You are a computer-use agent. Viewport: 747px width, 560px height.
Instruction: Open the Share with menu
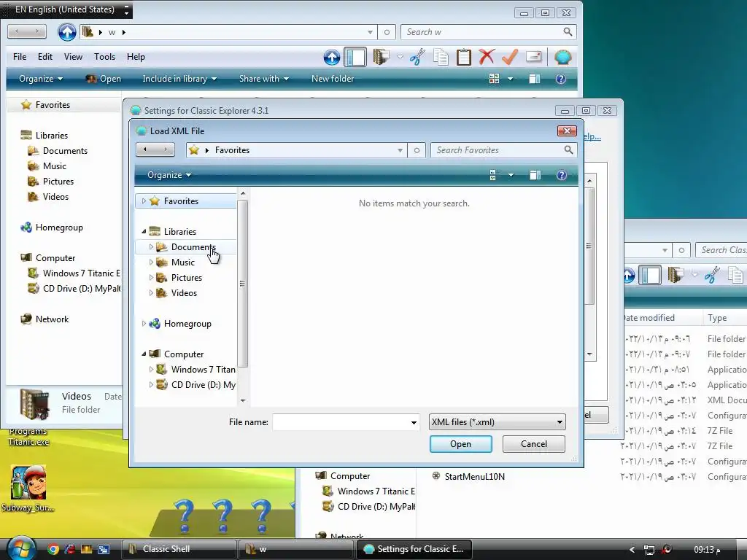[263, 79]
